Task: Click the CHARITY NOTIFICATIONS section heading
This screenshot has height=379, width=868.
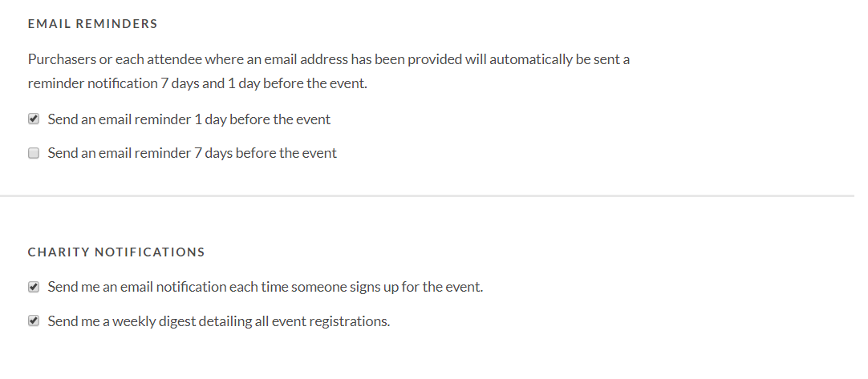Action: coord(116,252)
